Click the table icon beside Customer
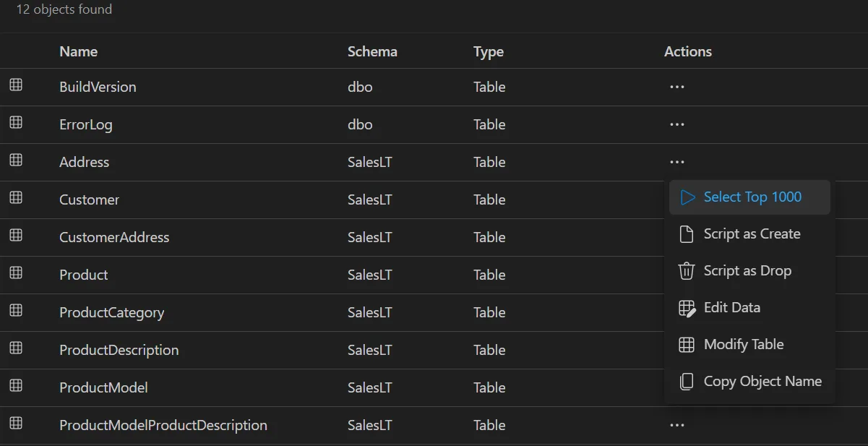This screenshot has width=868, height=446. coord(16,200)
